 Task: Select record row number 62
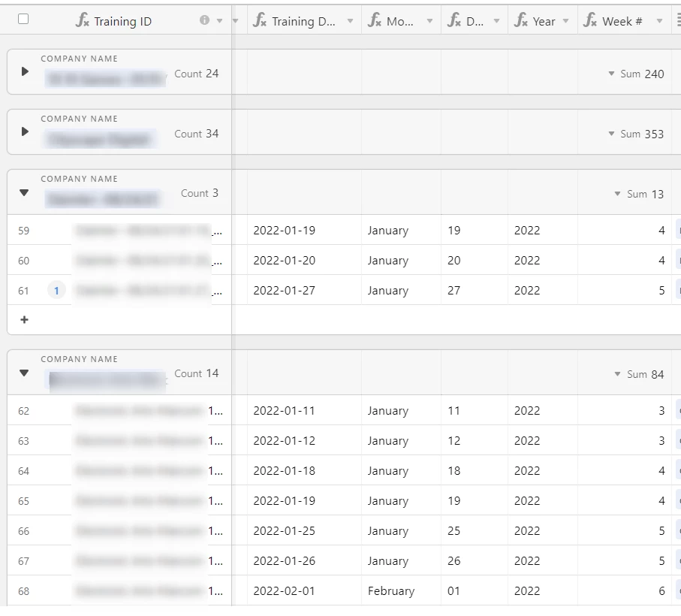(24, 411)
